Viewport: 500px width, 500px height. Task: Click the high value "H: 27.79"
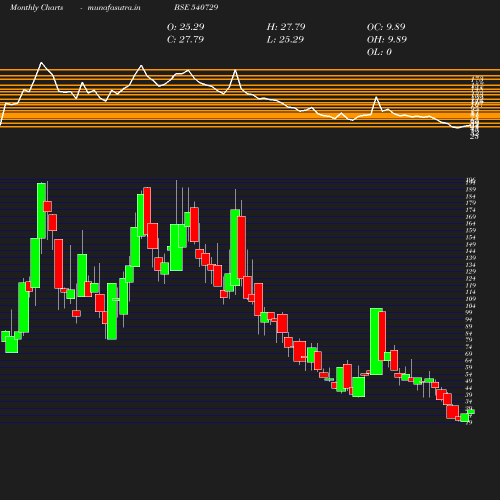(x=286, y=27)
